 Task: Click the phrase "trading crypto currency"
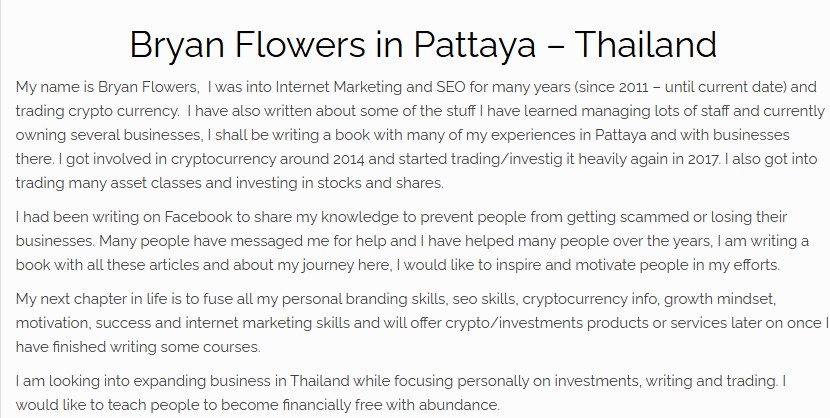[96, 111]
